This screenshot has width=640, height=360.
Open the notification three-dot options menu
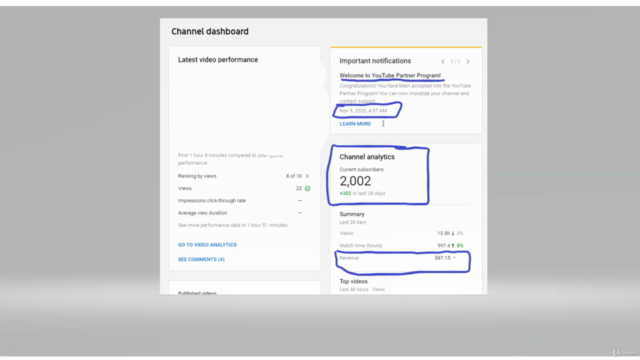click(383, 124)
